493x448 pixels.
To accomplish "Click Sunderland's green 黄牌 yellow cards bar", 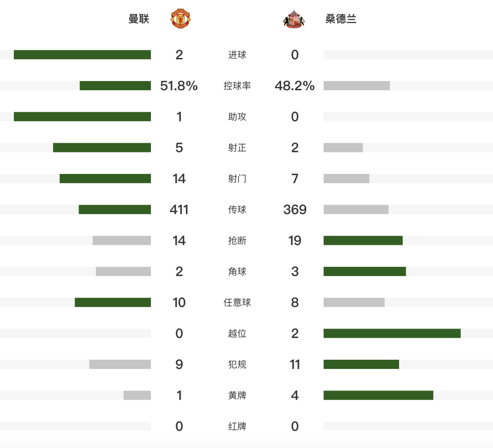I will [x=378, y=395].
